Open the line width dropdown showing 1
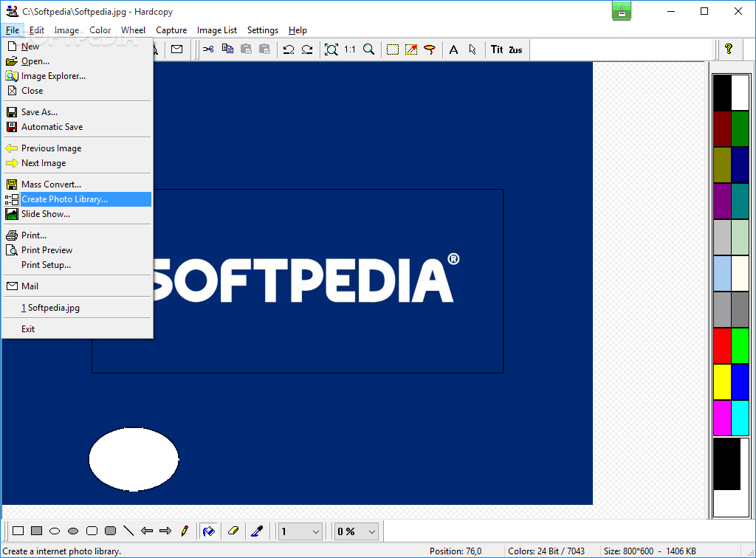This screenshot has height=558, width=756. 300,531
